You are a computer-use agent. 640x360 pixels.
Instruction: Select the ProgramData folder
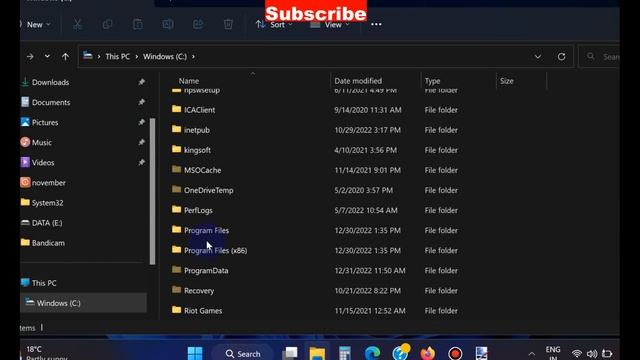point(206,270)
